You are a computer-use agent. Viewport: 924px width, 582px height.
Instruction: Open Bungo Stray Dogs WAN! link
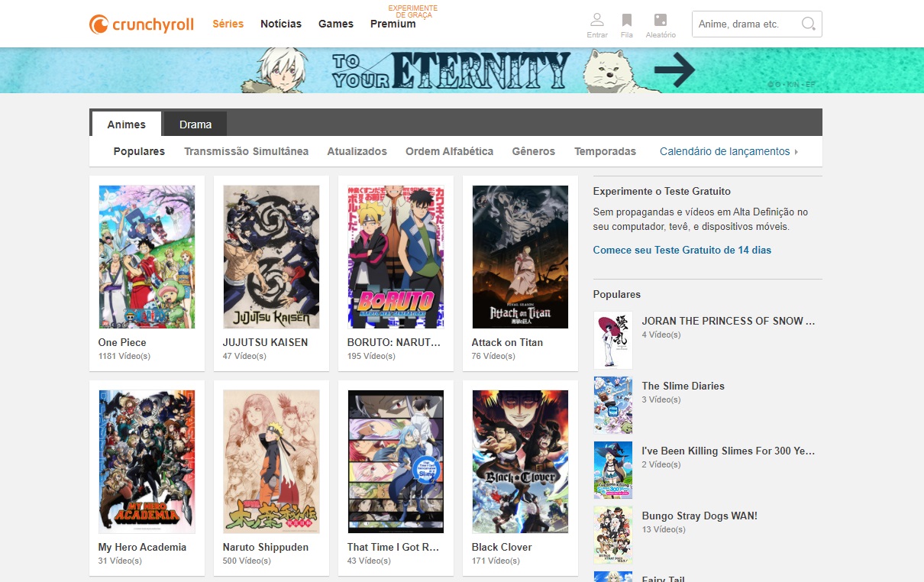tap(699, 516)
